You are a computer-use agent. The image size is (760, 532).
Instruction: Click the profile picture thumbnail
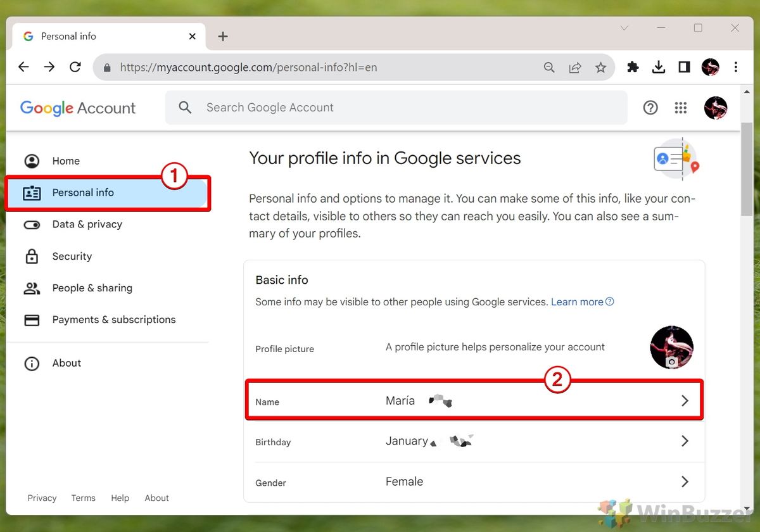click(671, 348)
